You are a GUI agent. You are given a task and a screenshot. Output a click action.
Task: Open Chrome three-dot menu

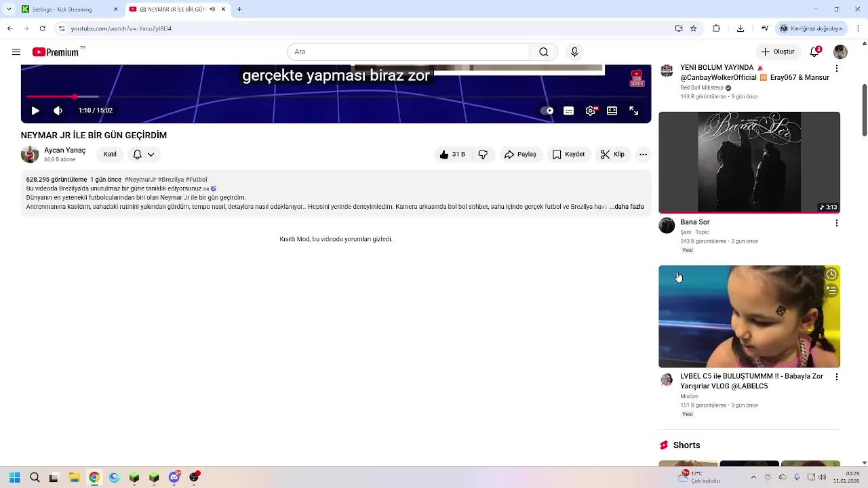click(858, 28)
